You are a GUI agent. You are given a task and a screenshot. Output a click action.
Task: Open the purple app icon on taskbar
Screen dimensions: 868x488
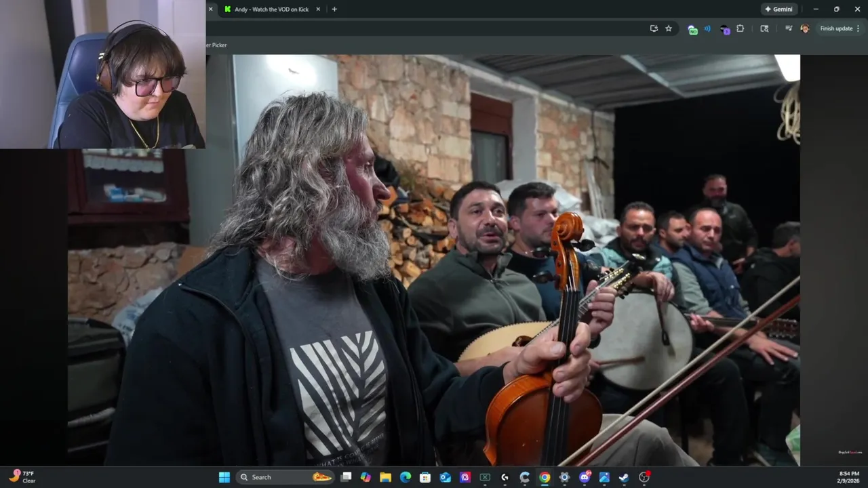(465, 477)
